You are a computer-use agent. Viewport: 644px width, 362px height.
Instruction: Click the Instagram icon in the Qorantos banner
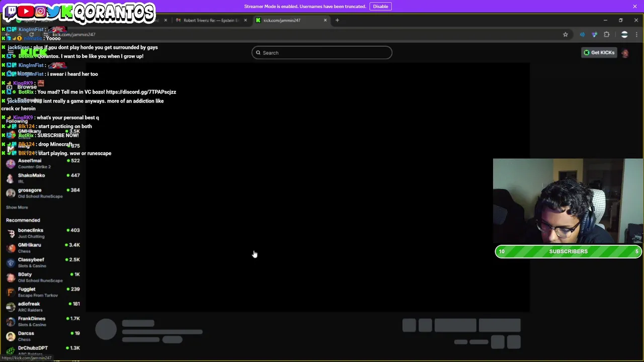click(40, 11)
